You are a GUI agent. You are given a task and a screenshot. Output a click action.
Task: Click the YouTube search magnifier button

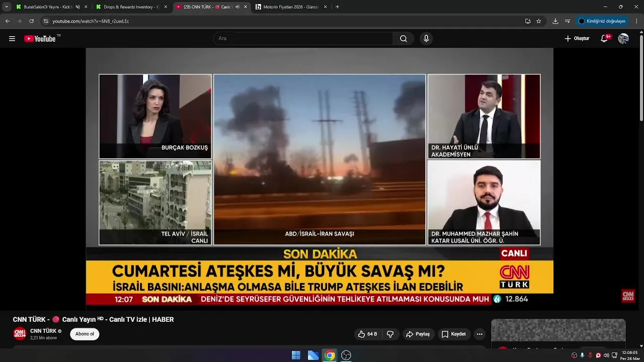404,39
